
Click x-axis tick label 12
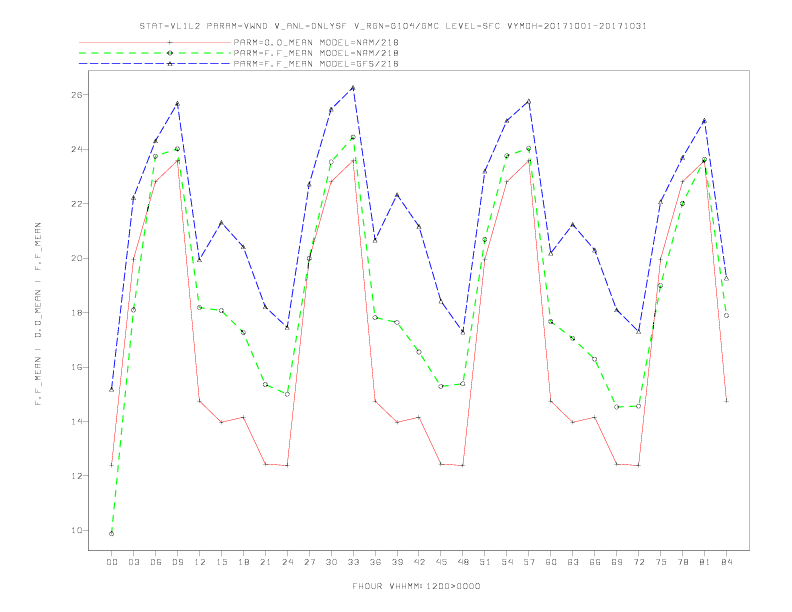point(200,562)
